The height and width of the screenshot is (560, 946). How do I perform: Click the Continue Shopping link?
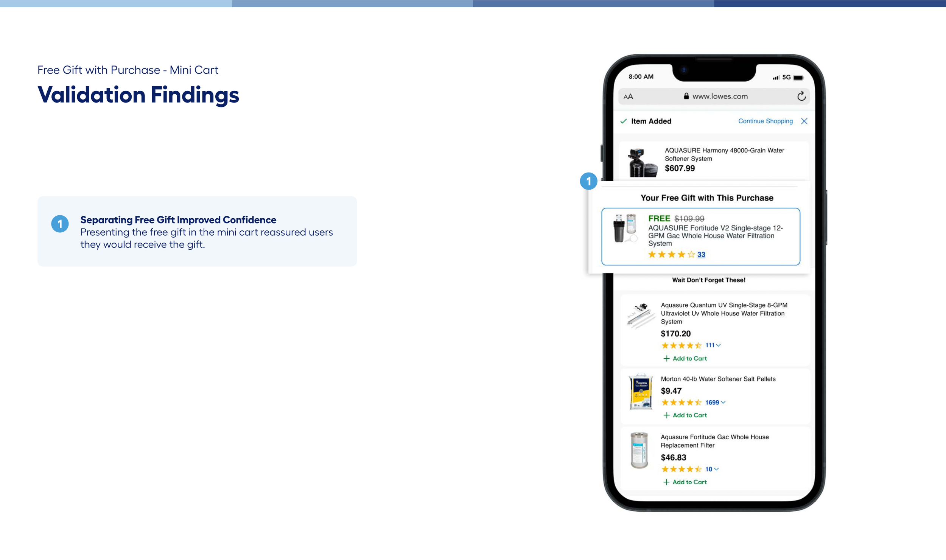click(765, 121)
